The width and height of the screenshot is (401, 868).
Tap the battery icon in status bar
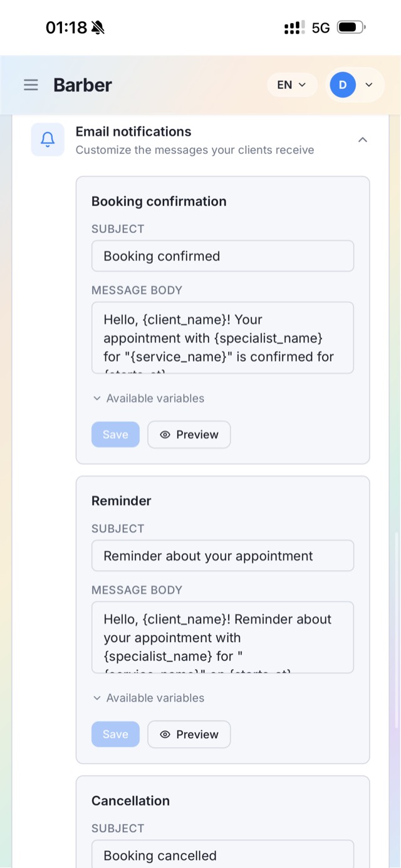(x=351, y=28)
